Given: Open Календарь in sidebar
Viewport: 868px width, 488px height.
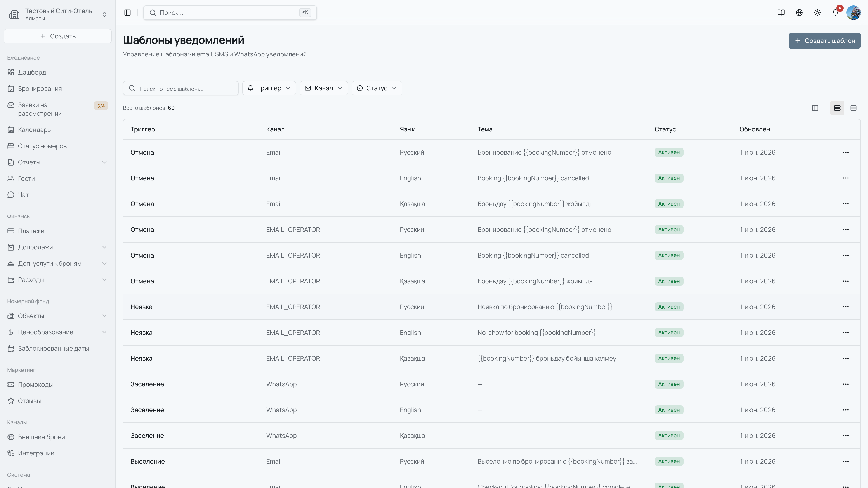Looking at the screenshot, I should tap(58, 130).
